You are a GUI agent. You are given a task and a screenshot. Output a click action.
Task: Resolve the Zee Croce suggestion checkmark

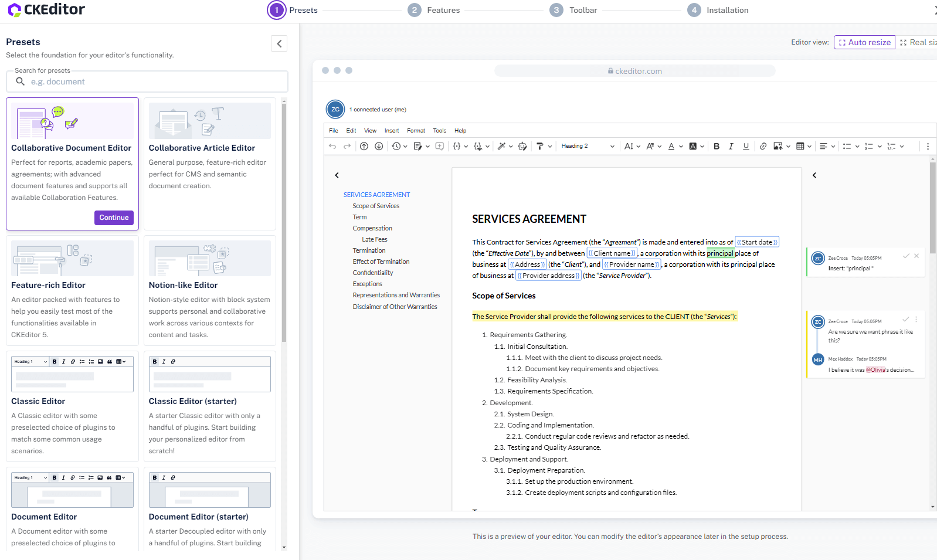coord(906,256)
